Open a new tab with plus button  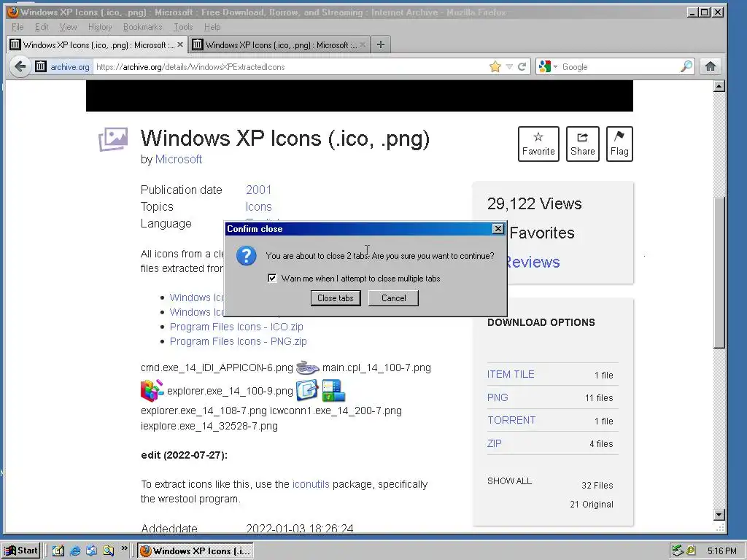tap(380, 44)
